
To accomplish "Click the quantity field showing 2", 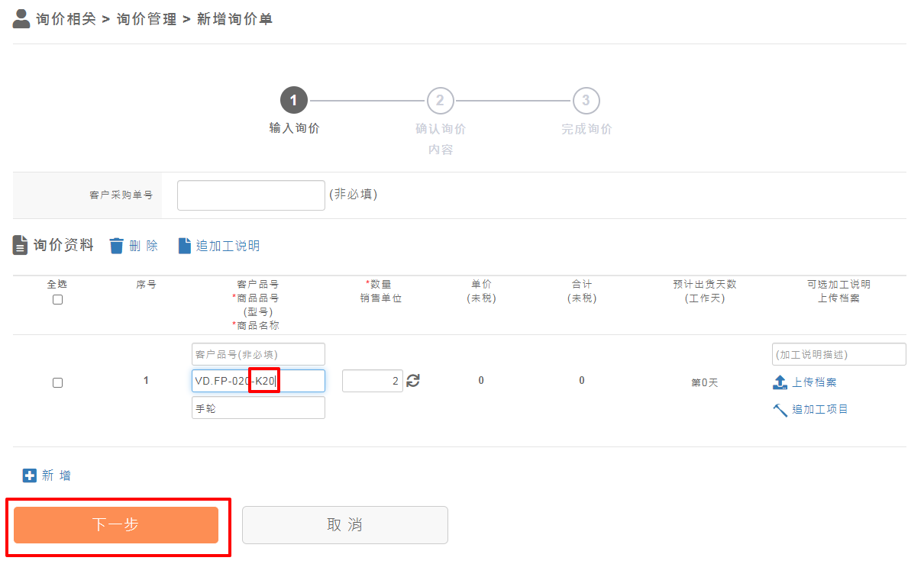I will pos(372,381).
